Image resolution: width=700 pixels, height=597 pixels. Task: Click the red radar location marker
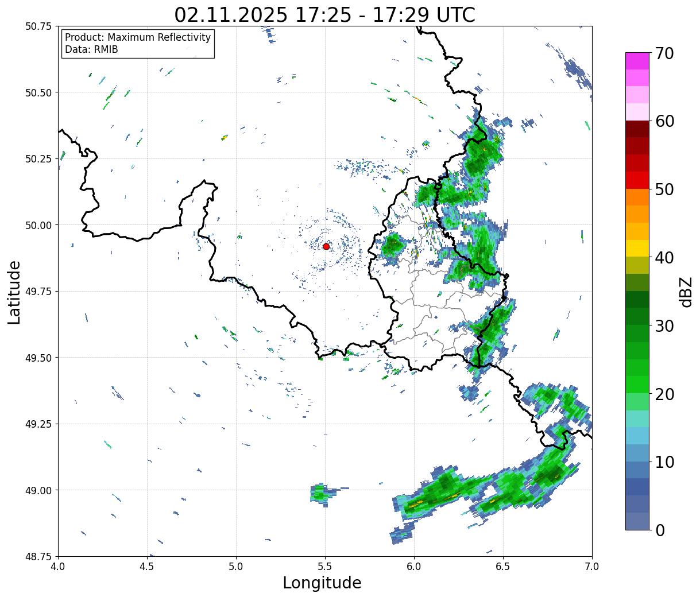326,246
